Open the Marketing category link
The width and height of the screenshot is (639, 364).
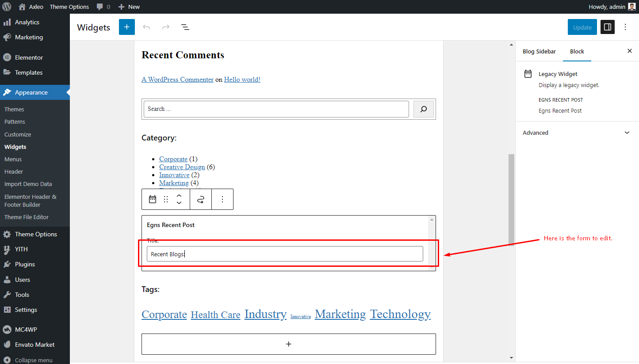(x=174, y=183)
